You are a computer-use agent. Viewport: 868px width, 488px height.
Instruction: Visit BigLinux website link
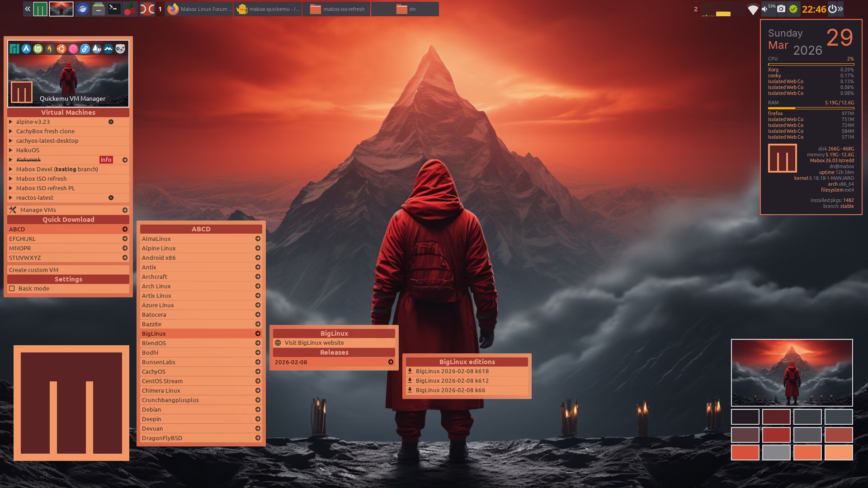(x=314, y=343)
